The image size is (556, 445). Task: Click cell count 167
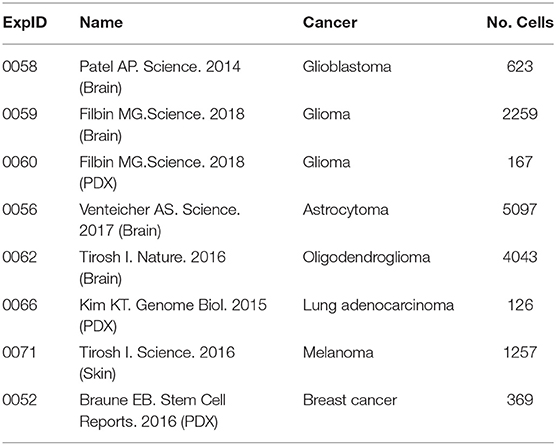(x=520, y=162)
